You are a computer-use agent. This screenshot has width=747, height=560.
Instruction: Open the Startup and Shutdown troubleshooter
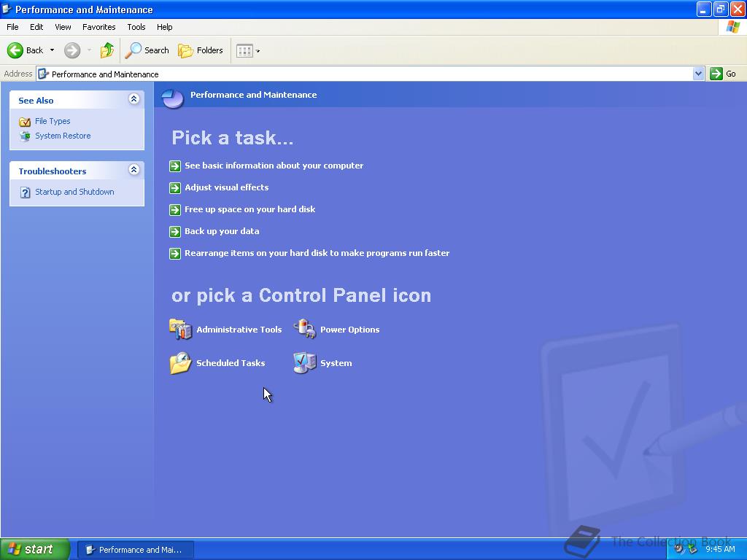74,192
